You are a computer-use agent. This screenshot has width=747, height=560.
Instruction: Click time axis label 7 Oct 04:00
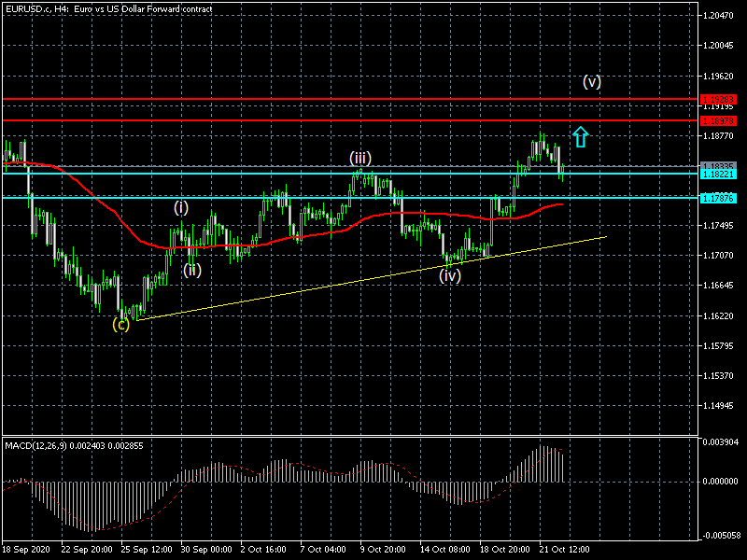[323, 549]
